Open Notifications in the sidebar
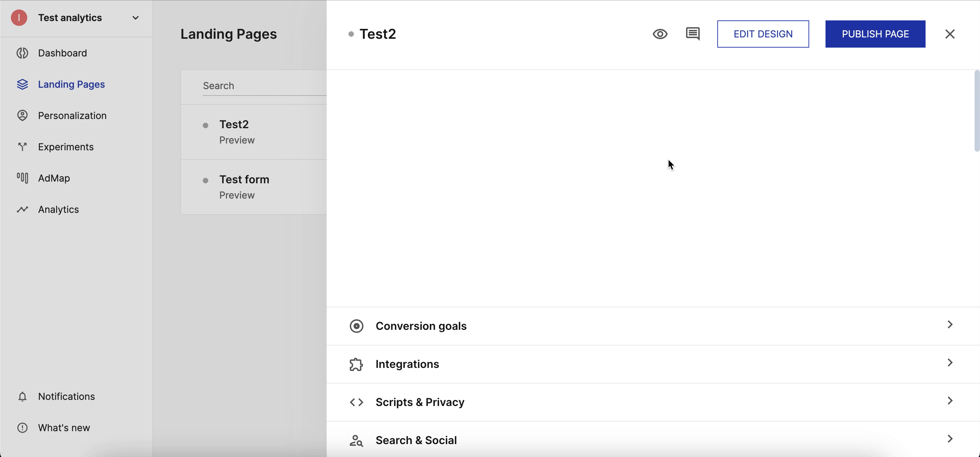The width and height of the screenshot is (980, 457). (67, 396)
